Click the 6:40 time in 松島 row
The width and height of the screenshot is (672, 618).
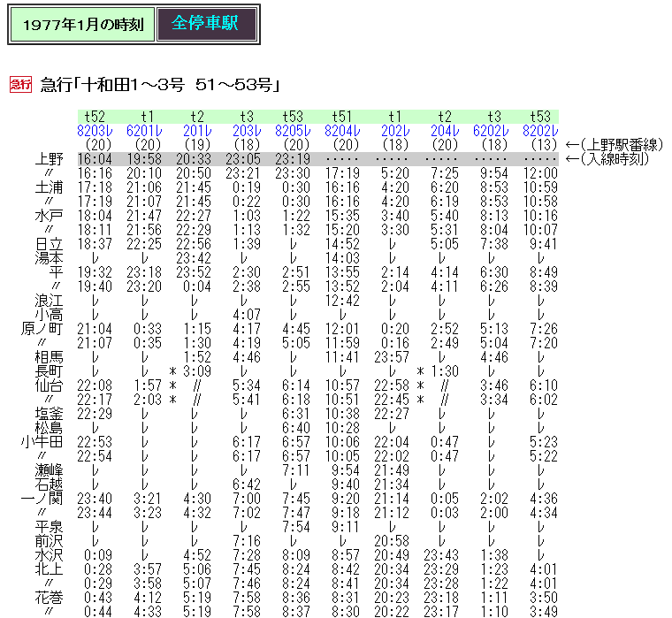tap(296, 428)
